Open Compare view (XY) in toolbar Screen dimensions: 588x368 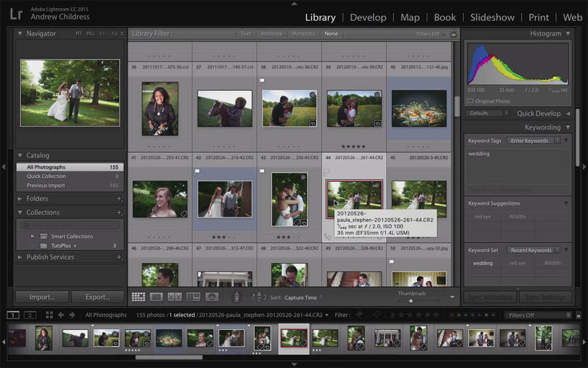(x=174, y=297)
